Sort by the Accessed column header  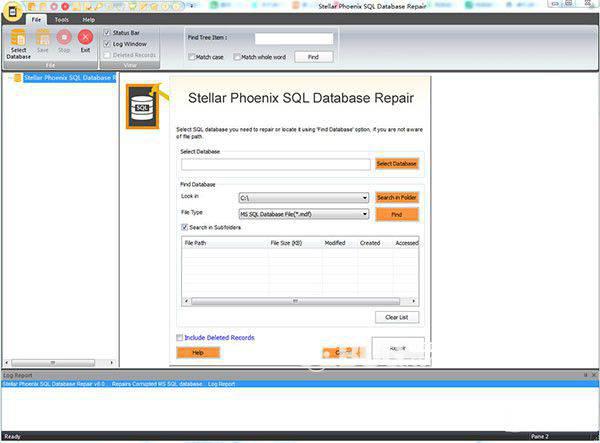point(406,243)
